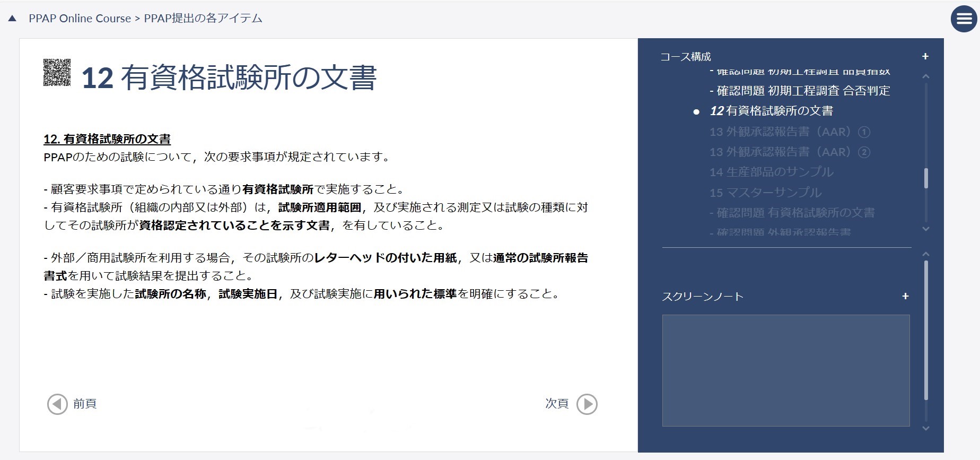Click bold text レターヘッドの付いた用紙
Viewport: 980px width, 460px height.
pos(386,258)
